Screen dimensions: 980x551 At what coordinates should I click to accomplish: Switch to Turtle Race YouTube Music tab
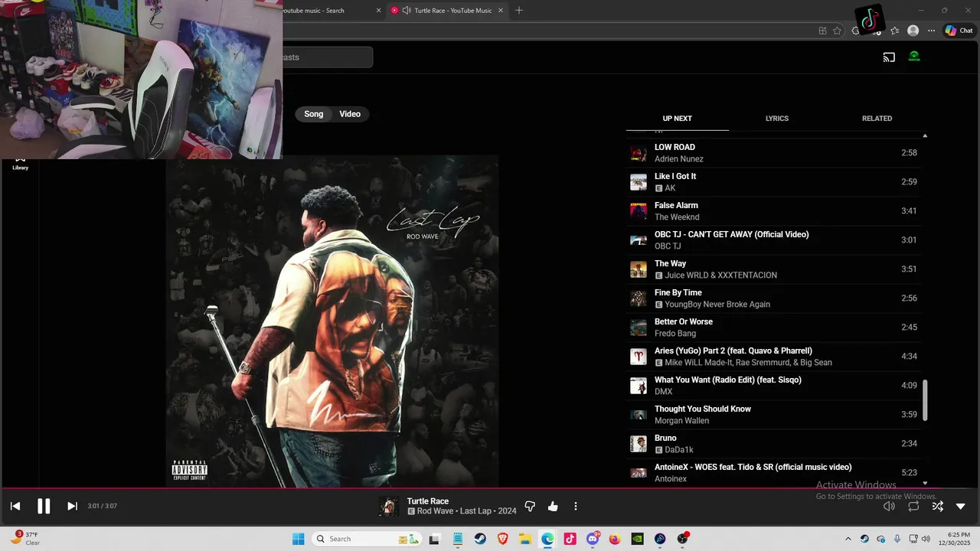[448, 11]
